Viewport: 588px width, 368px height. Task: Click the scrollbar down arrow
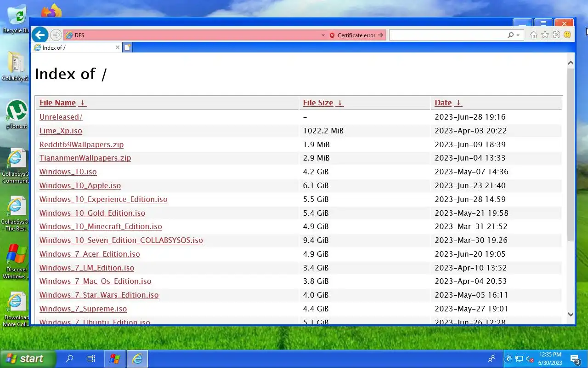point(571,315)
